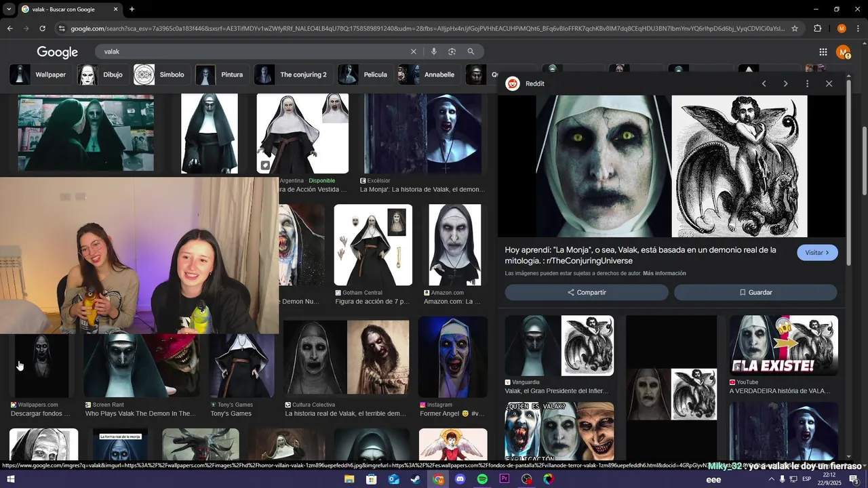Open Discord from the taskbar

tap(460, 479)
